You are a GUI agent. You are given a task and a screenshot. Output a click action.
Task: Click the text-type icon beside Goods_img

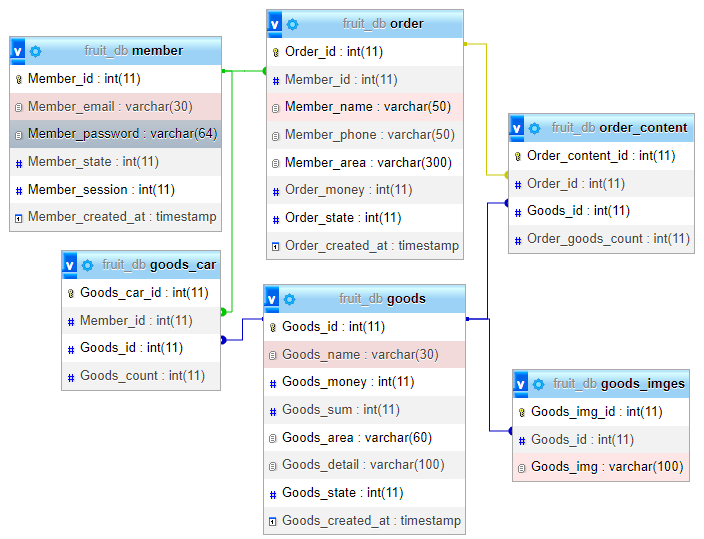tap(521, 468)
